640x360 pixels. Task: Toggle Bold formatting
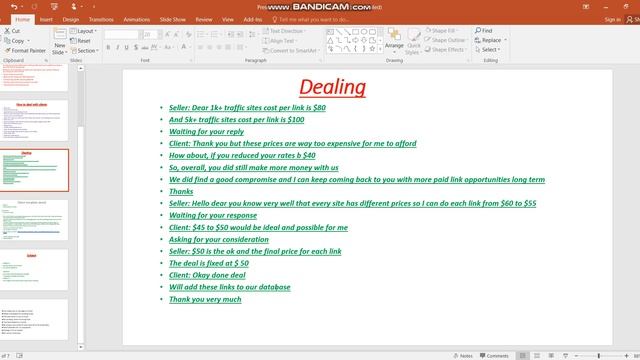[108, 47]
